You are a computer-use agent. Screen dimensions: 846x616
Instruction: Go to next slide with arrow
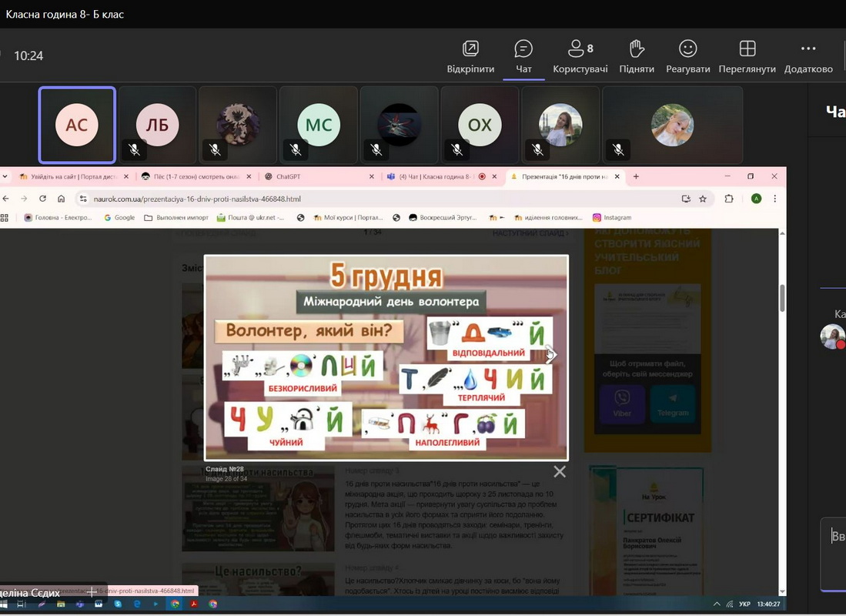tap(550, 355)
